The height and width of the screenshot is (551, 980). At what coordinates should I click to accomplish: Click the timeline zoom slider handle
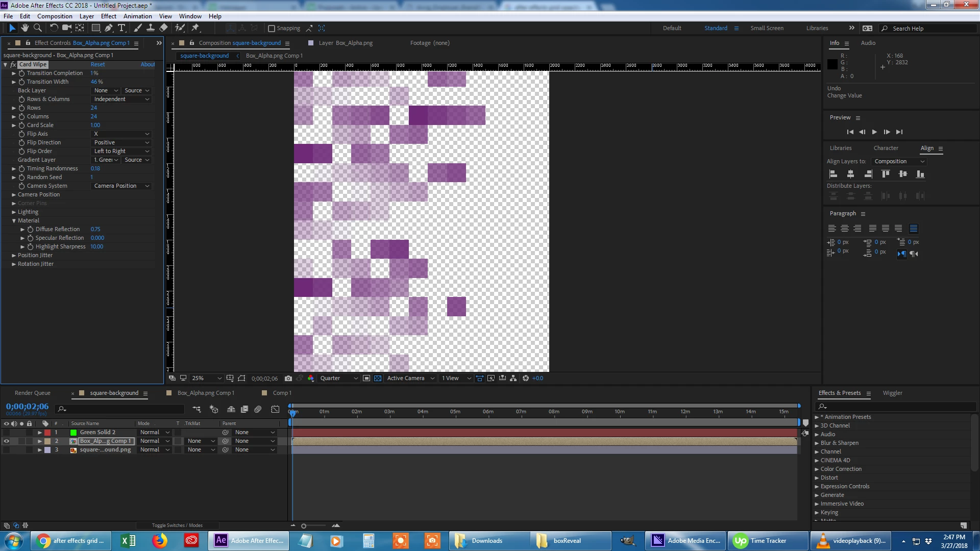click(304, 526)
